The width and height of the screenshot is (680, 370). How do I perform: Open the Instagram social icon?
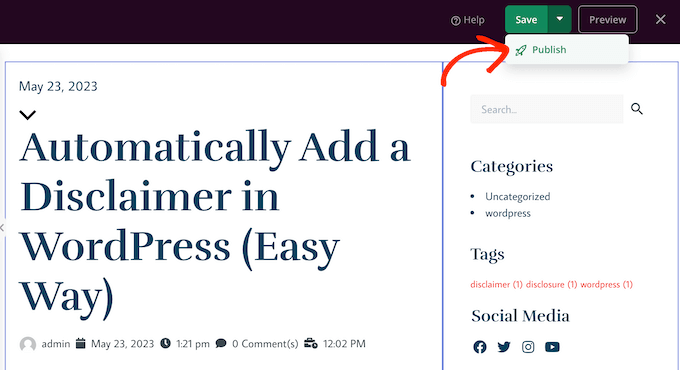pos(528,347)
